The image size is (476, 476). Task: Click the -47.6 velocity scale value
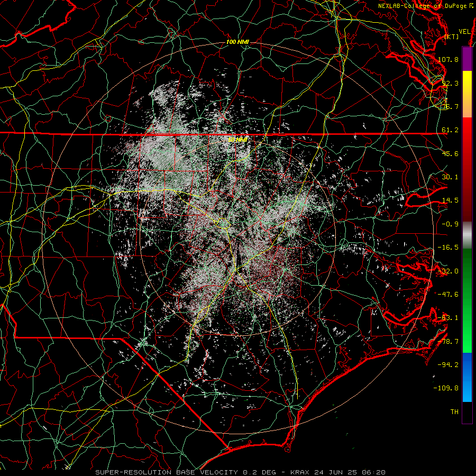448,295
